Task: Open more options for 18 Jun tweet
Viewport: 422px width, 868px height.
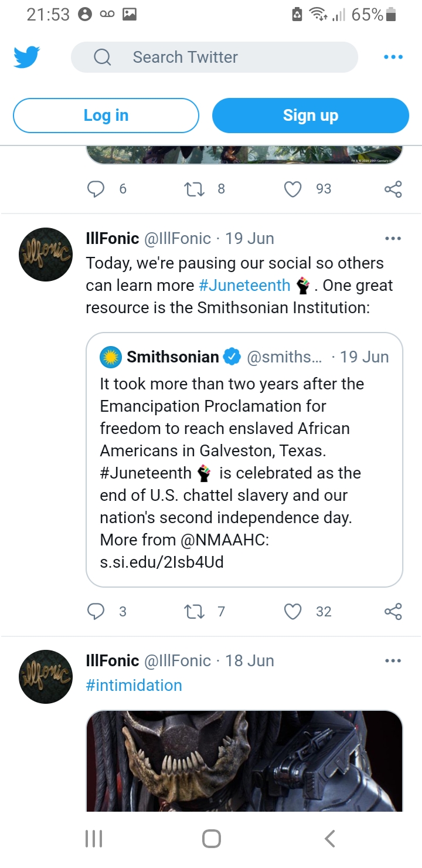Action: coord(393,661)
